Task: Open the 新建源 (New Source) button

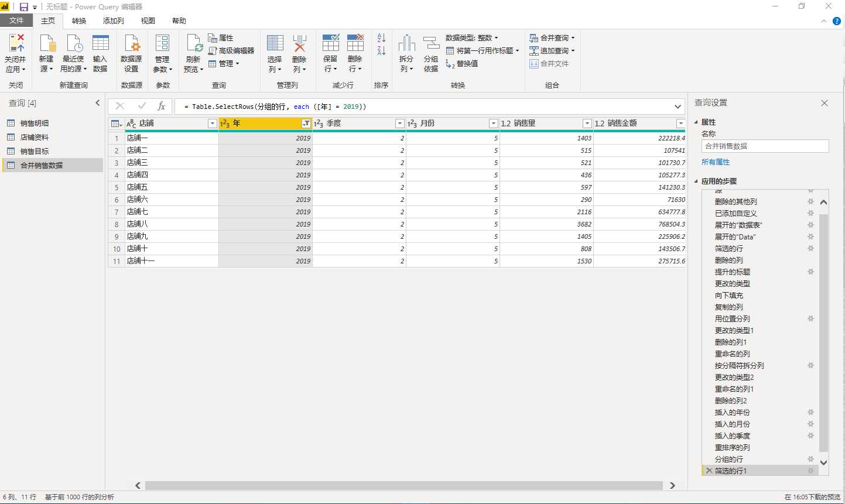Action: pyautogui.click(x=46, y=53)
